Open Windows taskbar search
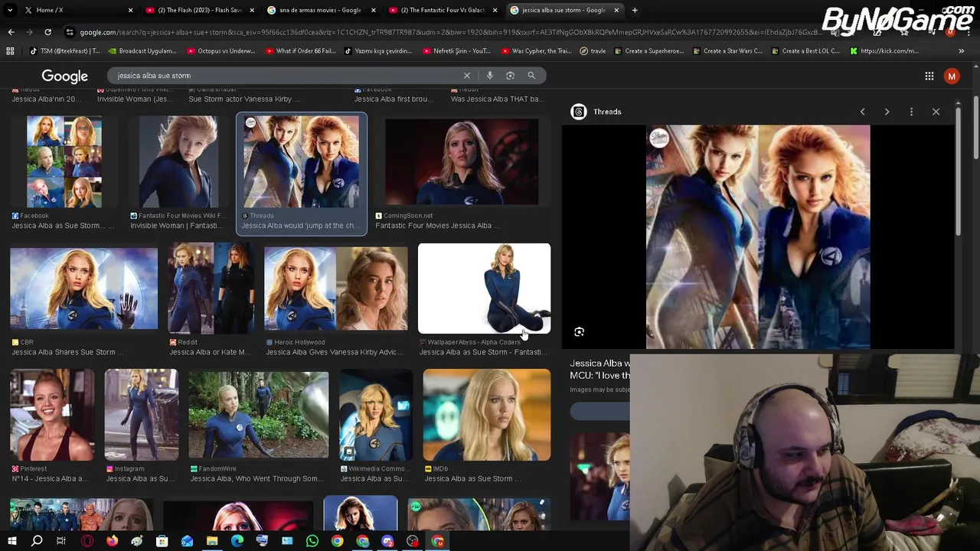The image size is (980, 551). tap(36, 542)
